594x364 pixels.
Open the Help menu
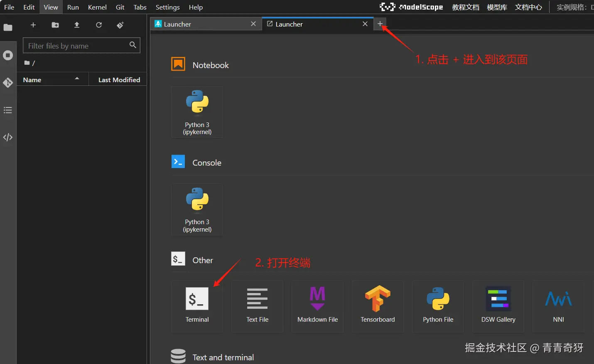click(196, 7)
